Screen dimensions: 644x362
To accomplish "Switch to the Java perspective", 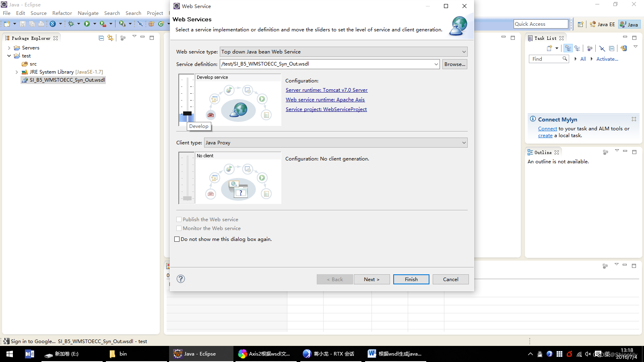I will point(629,24).
